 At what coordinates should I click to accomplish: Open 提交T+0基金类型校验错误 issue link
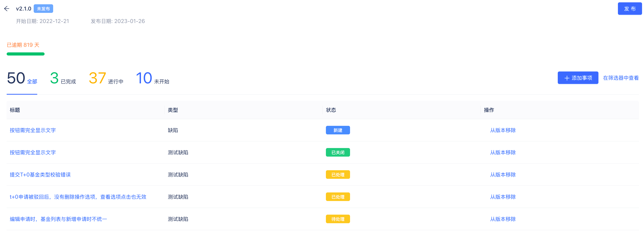(x=40, y=175)
